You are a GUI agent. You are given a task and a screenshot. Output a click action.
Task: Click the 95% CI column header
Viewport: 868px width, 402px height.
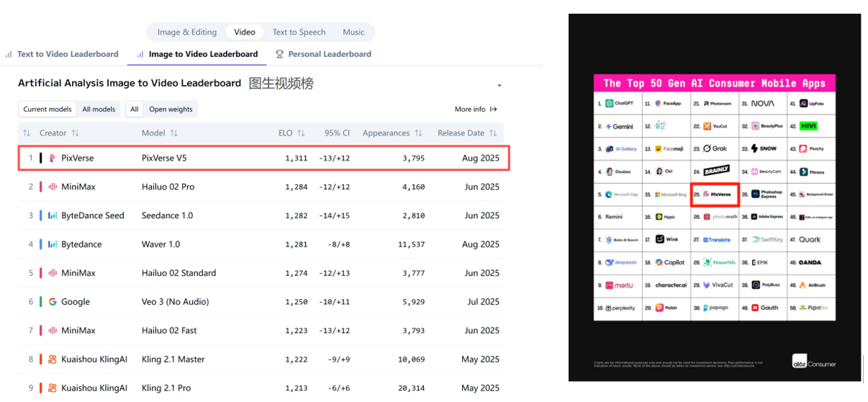(x=337, y=133)
